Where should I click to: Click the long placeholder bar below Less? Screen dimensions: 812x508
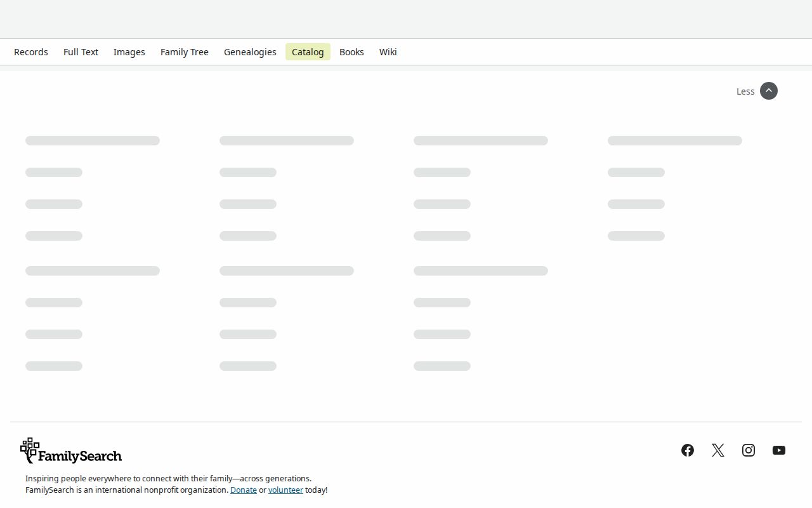point(675,140)
